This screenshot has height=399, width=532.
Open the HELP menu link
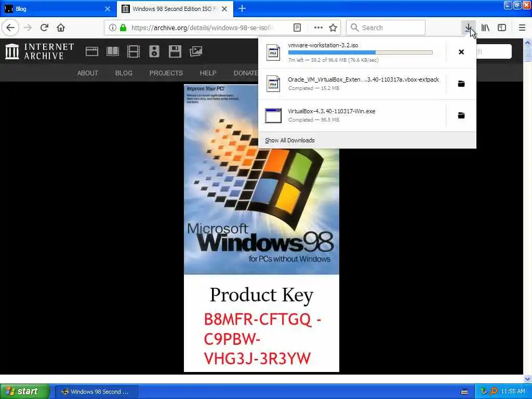coord(208,73)
